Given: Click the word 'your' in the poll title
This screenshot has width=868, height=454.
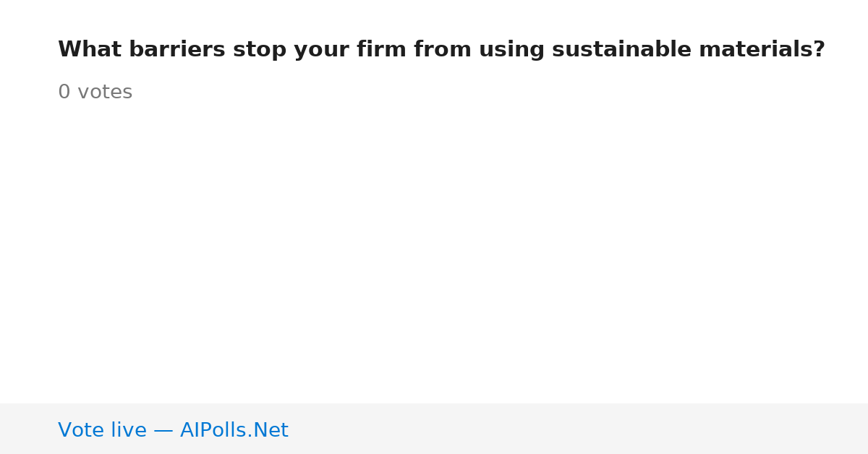Looking at the screenshot, I should pos(318,50).
